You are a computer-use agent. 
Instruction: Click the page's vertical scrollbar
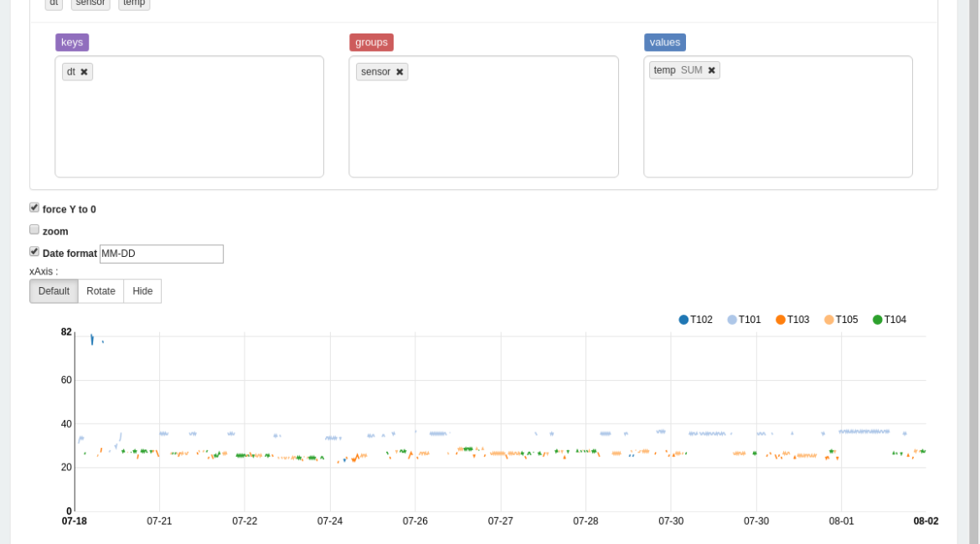coord(973,251)
